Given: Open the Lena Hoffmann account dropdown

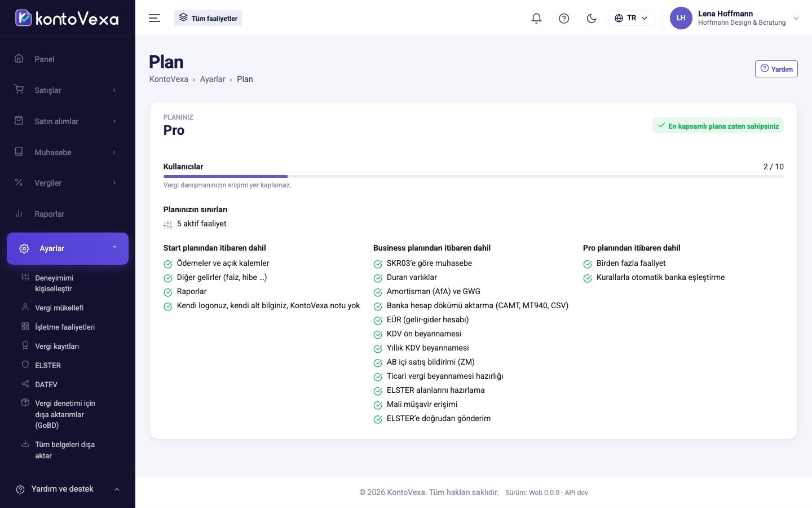Looking at the screenshot, I should pyautogui.click(x=735, y=18).
